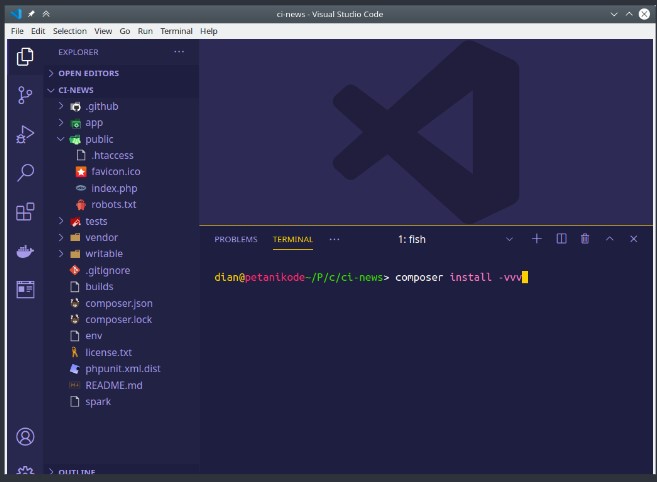
Task: Click the keep-above double chevron icon
Action: [46, 14]
